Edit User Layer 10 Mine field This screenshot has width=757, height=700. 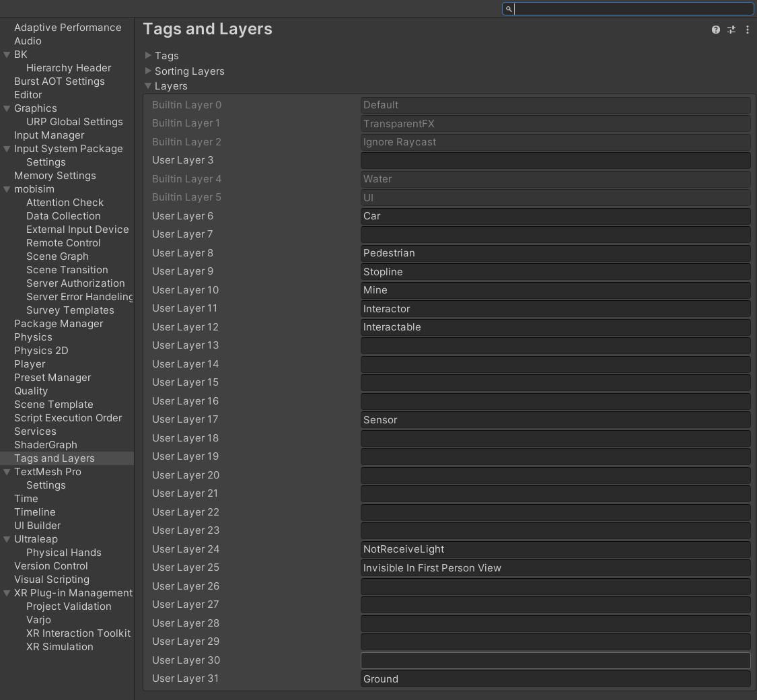point(555,290)
